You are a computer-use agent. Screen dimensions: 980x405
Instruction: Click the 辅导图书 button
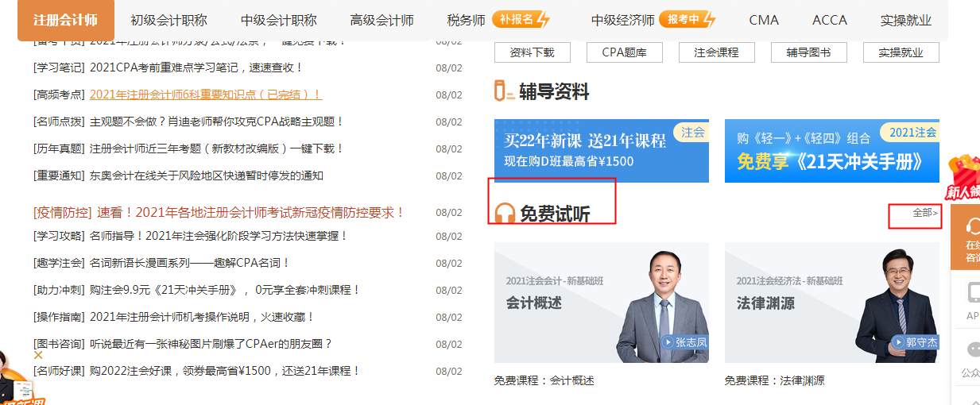click(x=808, y=52)
